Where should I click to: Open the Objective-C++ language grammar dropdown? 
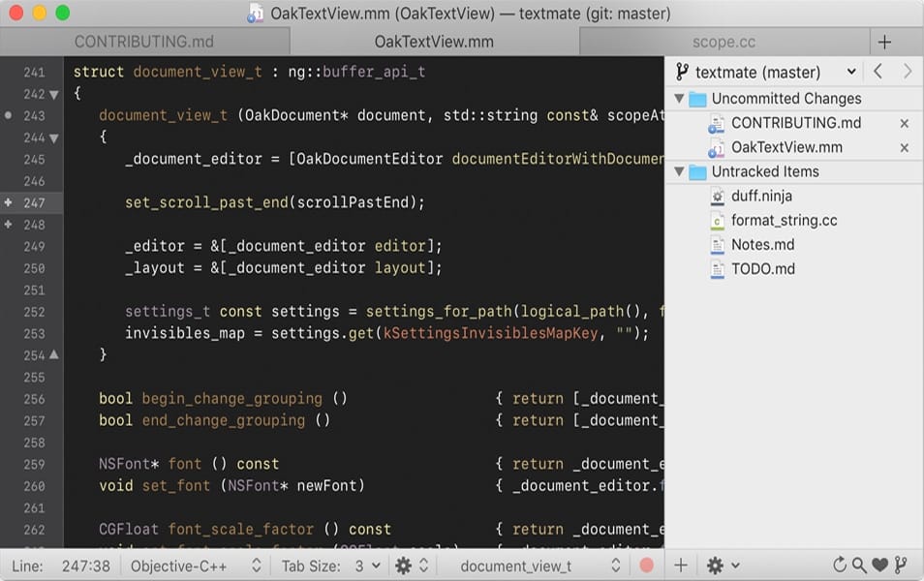coord(193,565)
